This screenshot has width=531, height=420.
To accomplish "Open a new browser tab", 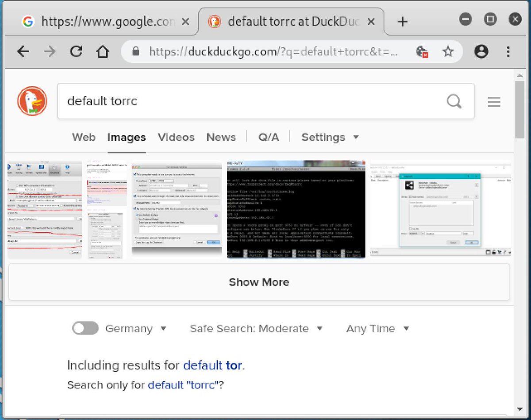I will pyautogui.click(x=402, y=21).
